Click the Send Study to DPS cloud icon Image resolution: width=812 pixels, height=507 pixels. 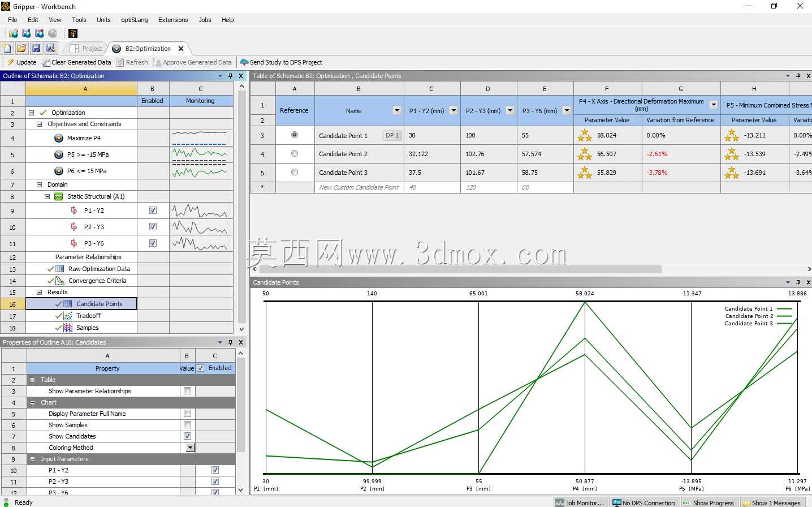[x=244, y=62]
